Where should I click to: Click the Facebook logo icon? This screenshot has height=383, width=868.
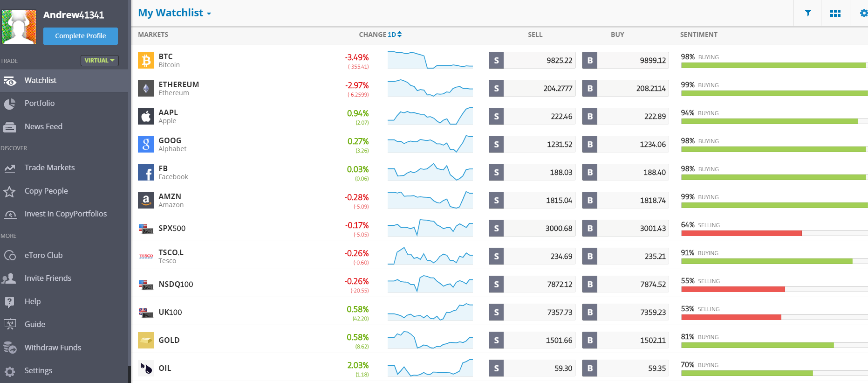[x=146, y=172]
